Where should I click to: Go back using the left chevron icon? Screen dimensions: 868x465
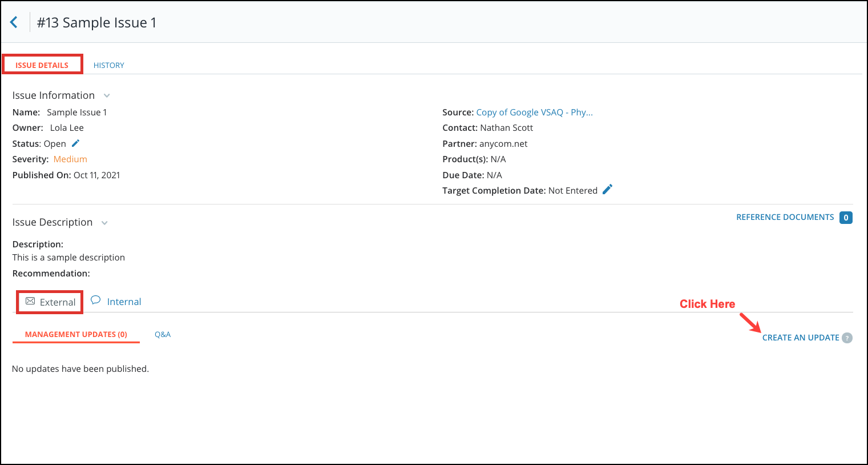14,22
